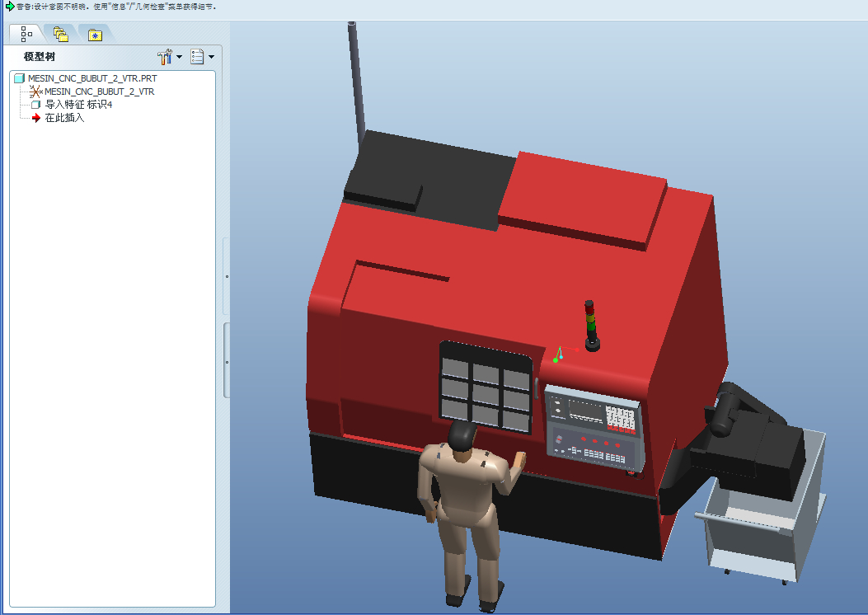868x615 pixels.
Task: Select the 导入特征 标识4 feature
Action: (78, 105)
